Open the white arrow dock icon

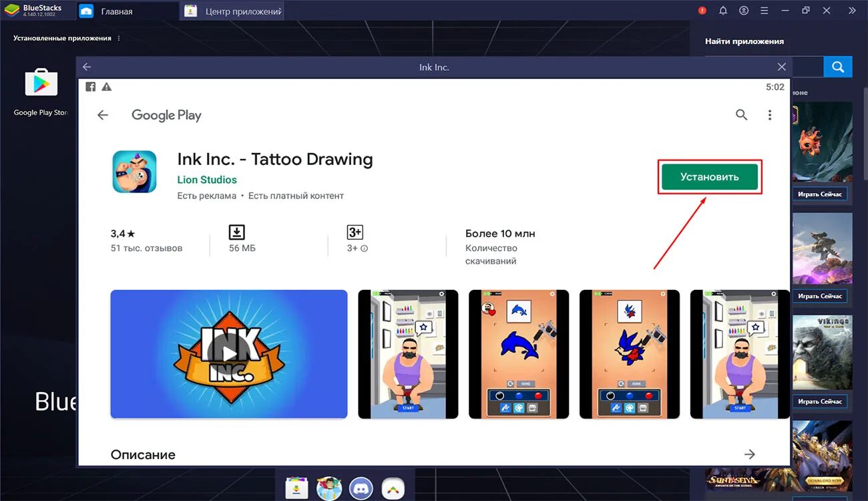393,488
